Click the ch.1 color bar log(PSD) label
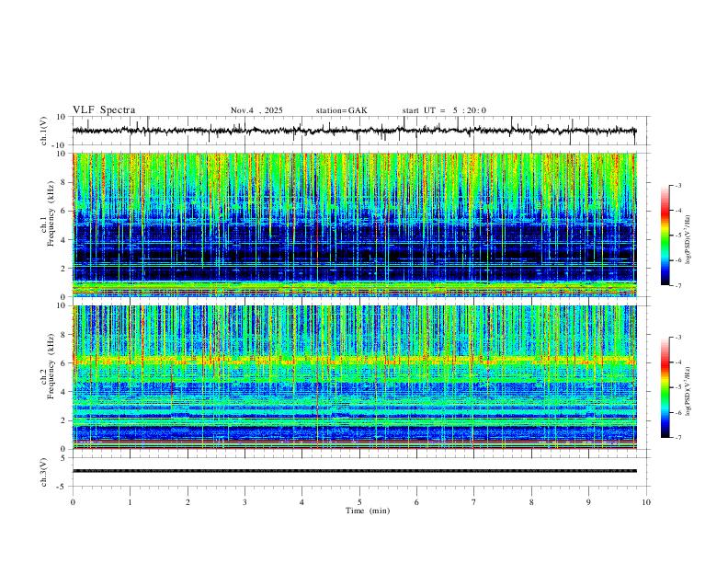 pos(688,240)
